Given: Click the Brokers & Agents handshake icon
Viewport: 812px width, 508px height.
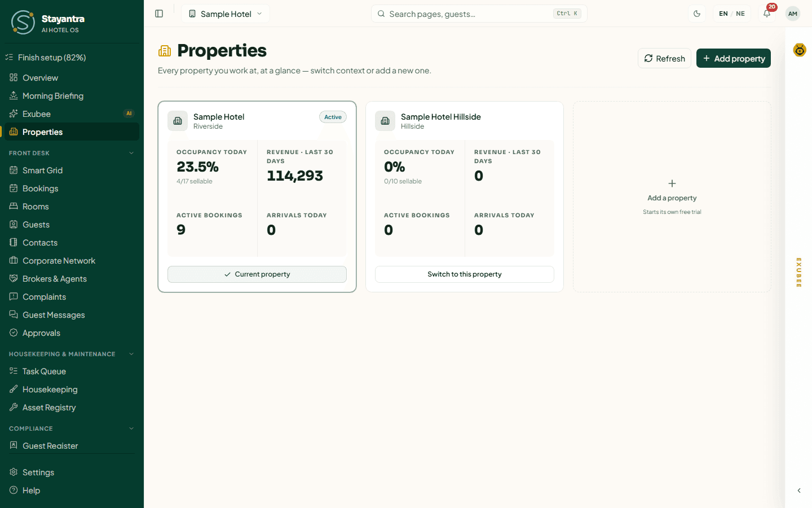Looking at the screenshot, I should [14, 278].
